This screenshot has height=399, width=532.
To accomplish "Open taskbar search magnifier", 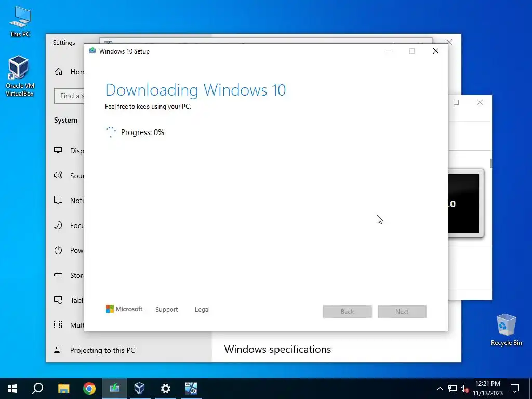I will coord(37,389).
